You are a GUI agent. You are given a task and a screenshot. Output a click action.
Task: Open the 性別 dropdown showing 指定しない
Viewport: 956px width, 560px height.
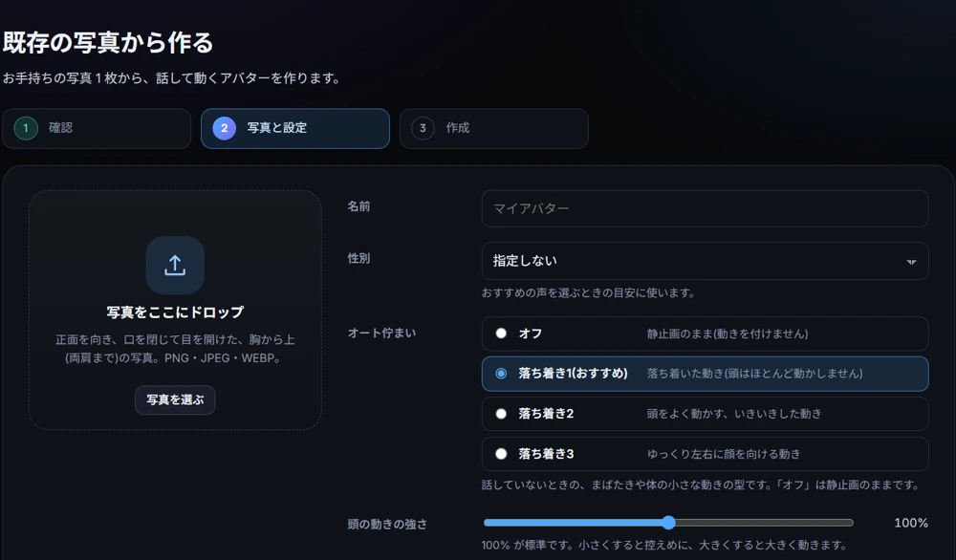tap(705, 261)
